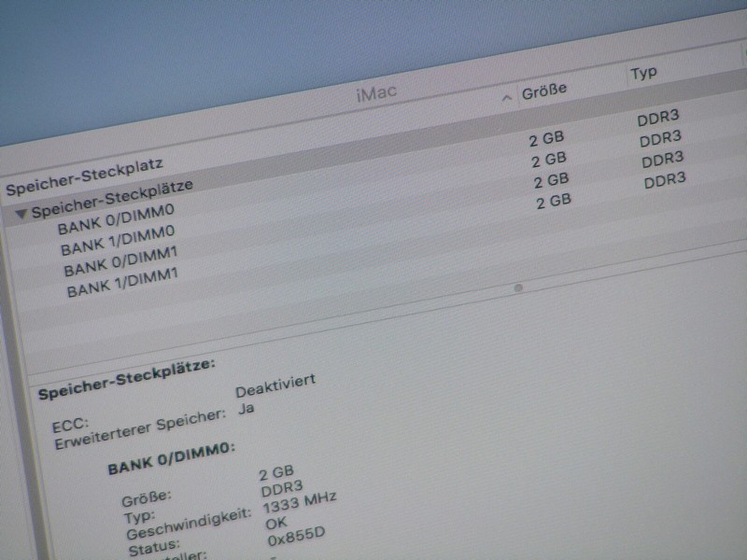Select the BANK 1/DIMM0 row
This screenshot has width=747, height=560.
point(118,241)
